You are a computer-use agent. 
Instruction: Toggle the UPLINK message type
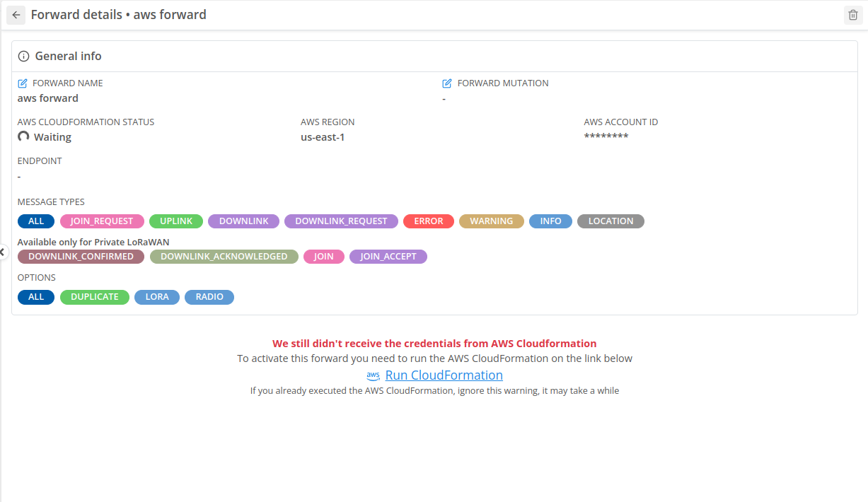(176, 221)
